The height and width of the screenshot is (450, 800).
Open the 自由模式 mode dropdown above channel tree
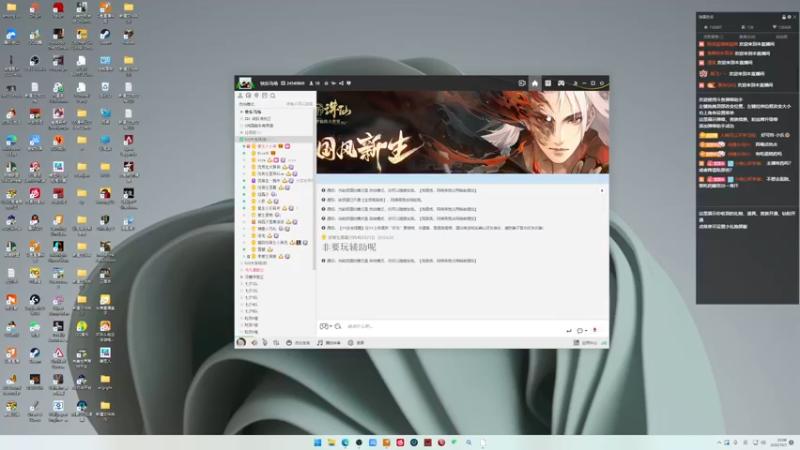[x=247, y=104]
